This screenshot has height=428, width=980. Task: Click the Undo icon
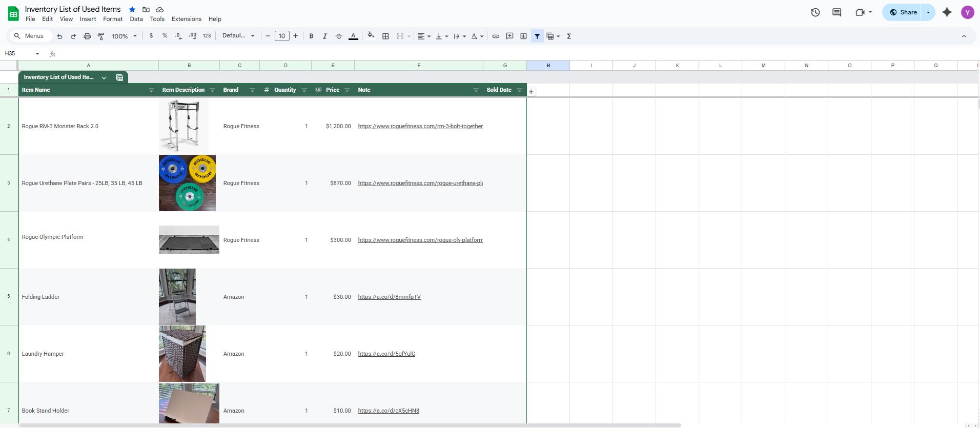tap(59, 36)
